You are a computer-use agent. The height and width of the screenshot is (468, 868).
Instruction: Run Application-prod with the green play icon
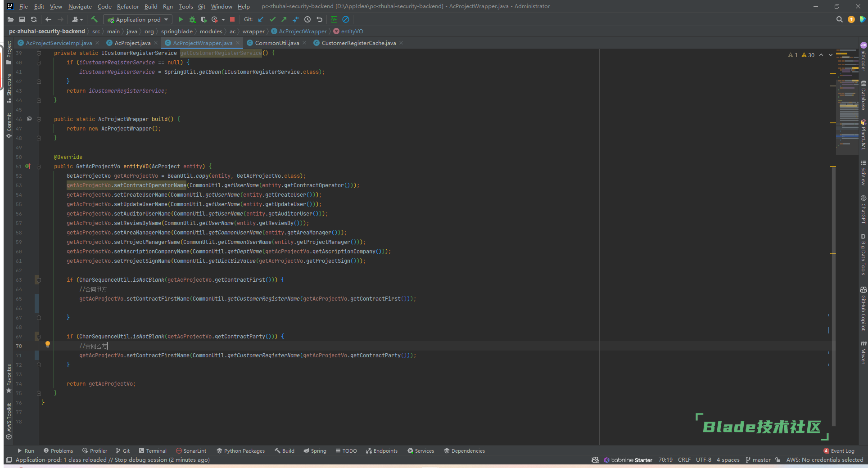(181, 19)
